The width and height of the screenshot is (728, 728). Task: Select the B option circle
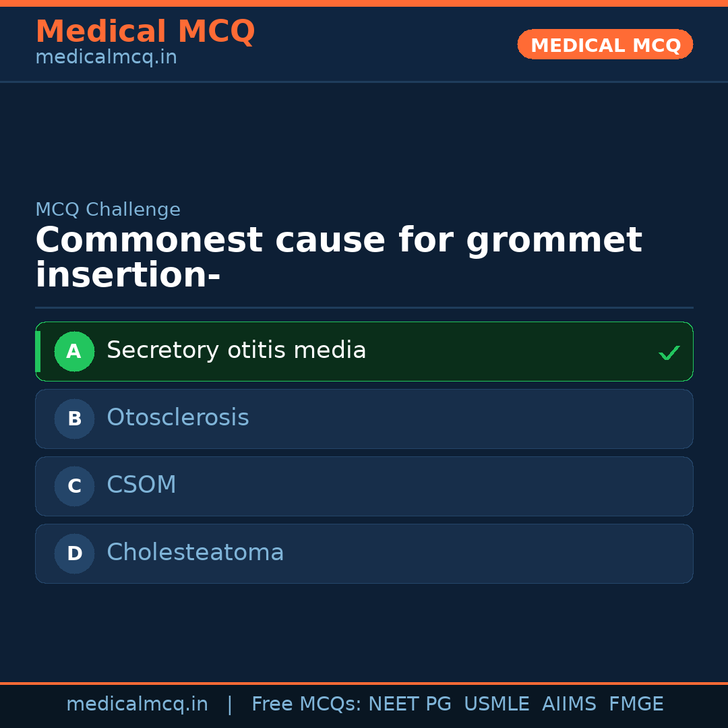[x=74, y=419]
